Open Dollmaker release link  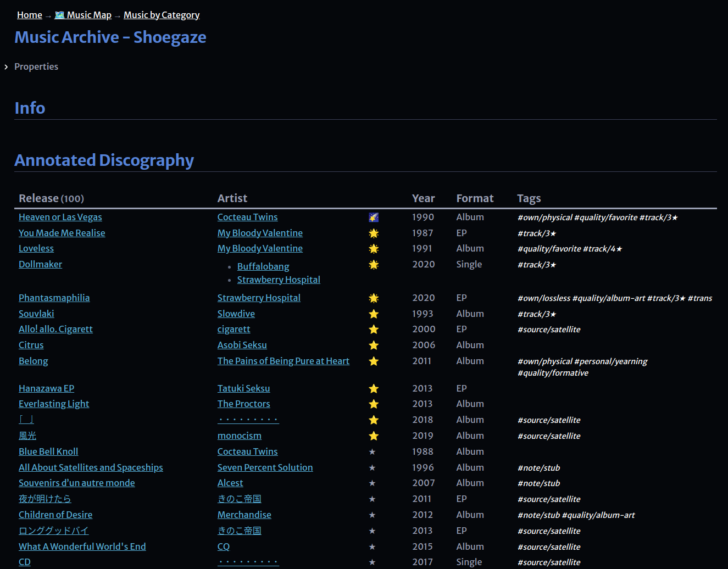pyautogui.click(x=41, y=264)
